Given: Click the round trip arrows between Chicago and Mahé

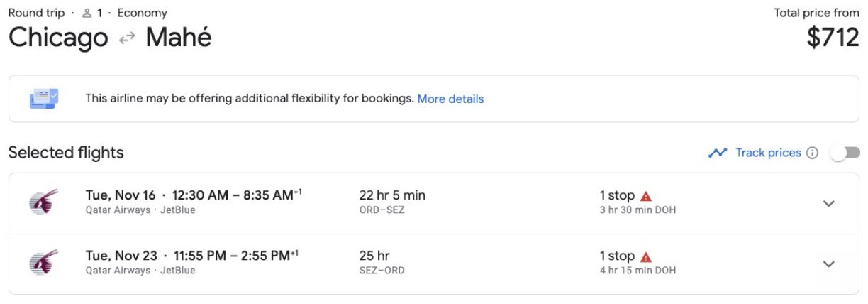Looking at the screenshot, I should (x=127, y=38).
